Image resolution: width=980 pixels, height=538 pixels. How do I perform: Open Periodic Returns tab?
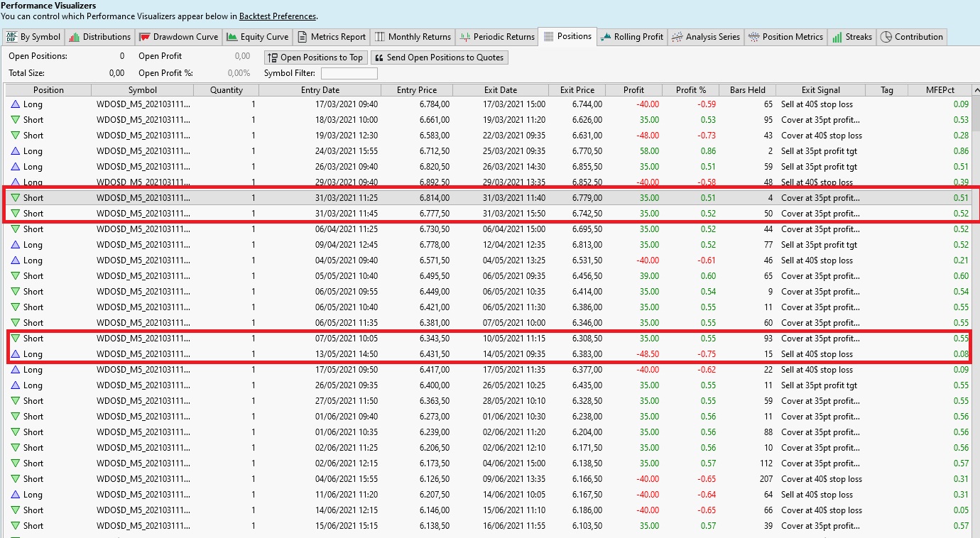[x=497, y=37]
